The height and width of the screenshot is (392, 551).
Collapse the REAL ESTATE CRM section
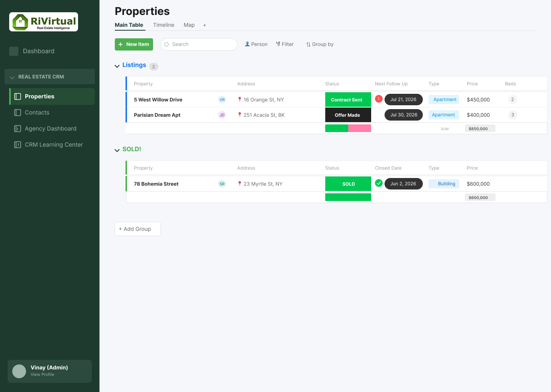pos(12,77)
